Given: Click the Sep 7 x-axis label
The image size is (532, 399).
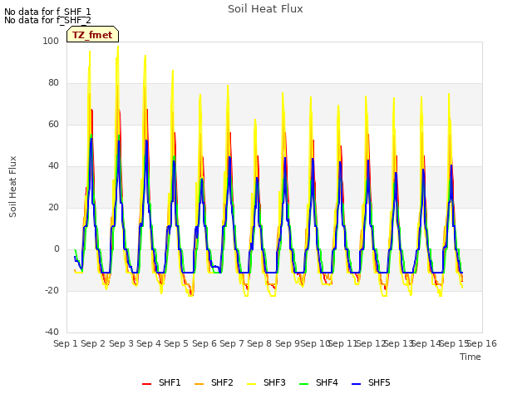Looking at the screenshot, I should pyautogui.click(x=232, y=343).
